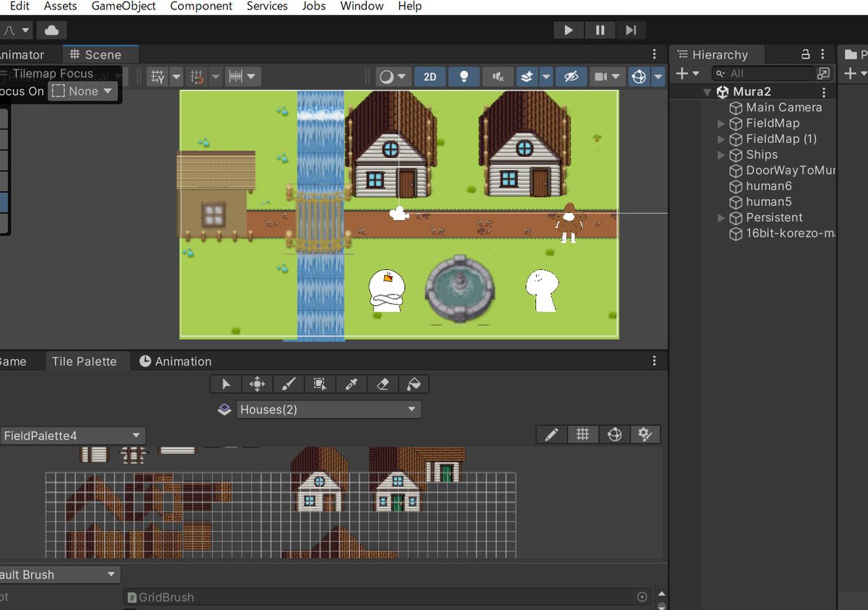Switch to the Animation tab

[176, 361]
